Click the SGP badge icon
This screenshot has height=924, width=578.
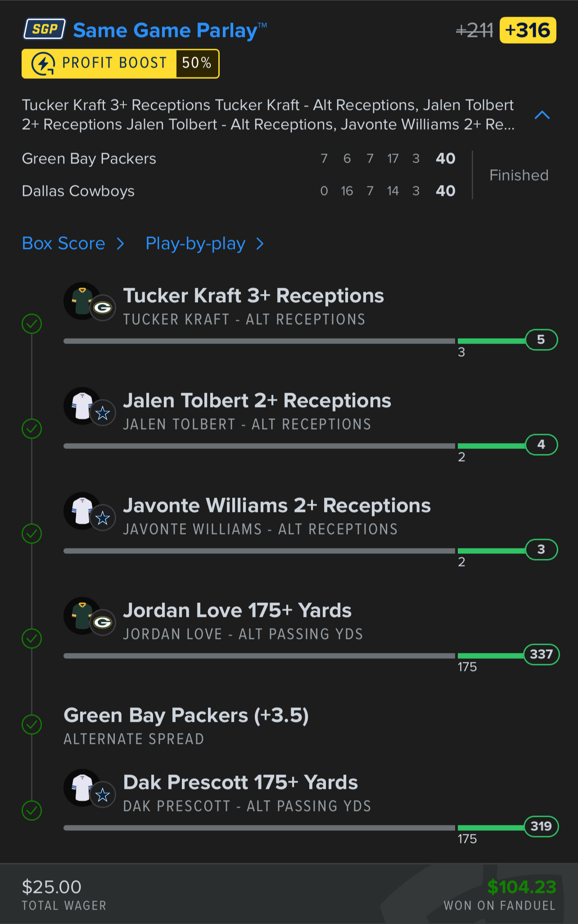45,29
